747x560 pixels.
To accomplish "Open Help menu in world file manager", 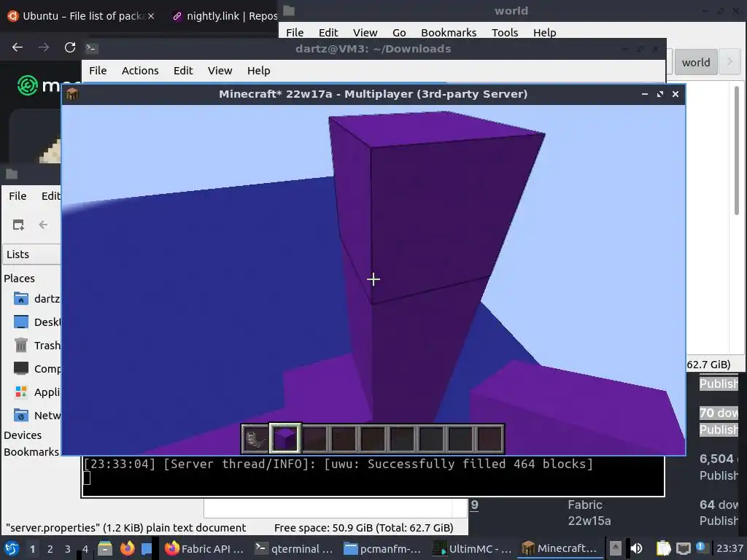I will (544, 32).
